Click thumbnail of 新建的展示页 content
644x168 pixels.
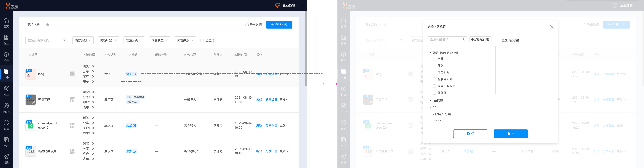tap(31, 151)
